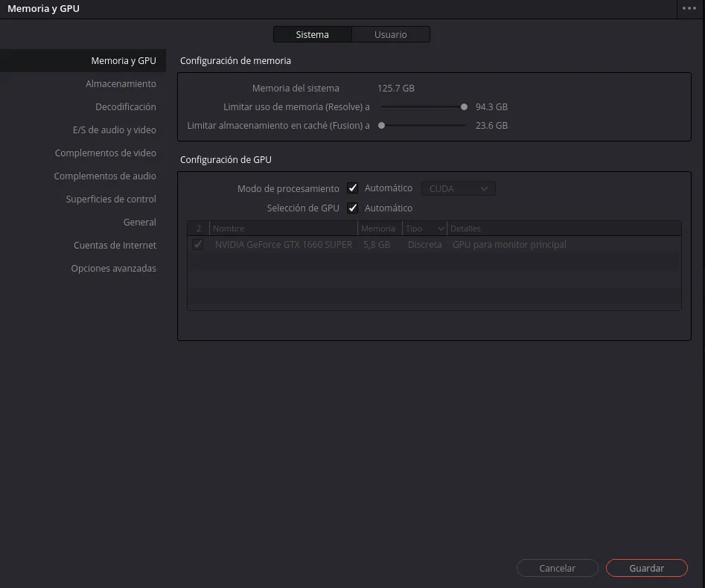Image resolution: width=705 pixels, height=588 pixels.
Task: Open E/S de audio y video
Action: click(x=114, y=130)
